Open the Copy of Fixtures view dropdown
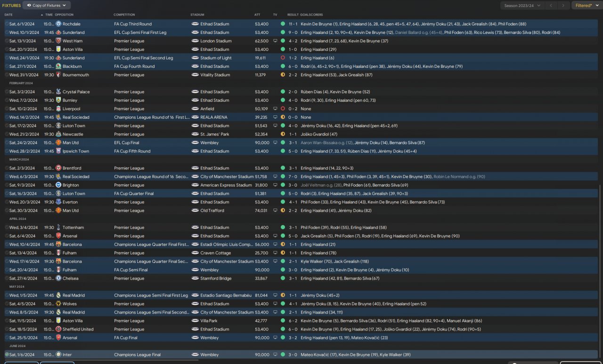This screenshot has height=364, width=603. 47,5
